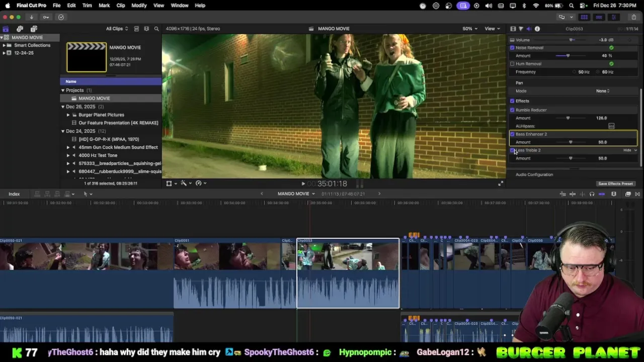The width and height of the screenshot is (644, 362).
Task: Collapse the Dec 24, 2025 group
Action: click(63, 131)
